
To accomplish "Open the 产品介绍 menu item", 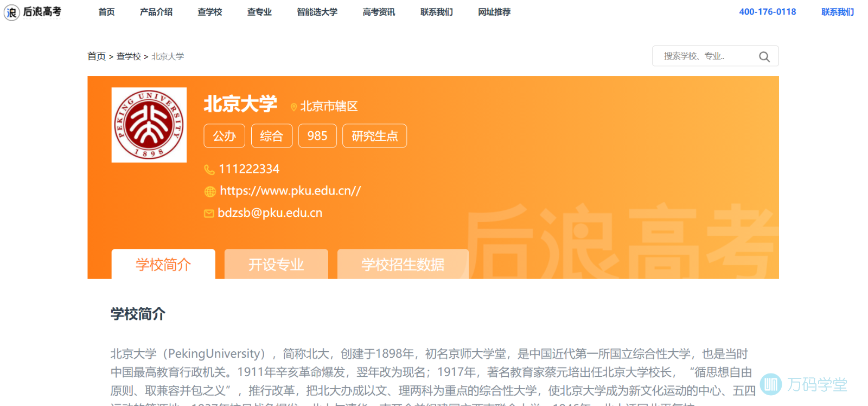I will point(156,12).
